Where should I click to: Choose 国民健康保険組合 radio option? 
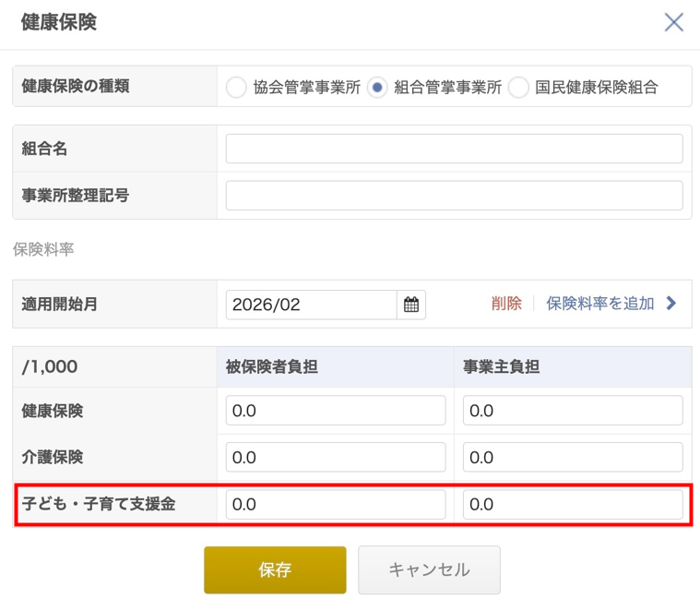[x=518, y=88]
